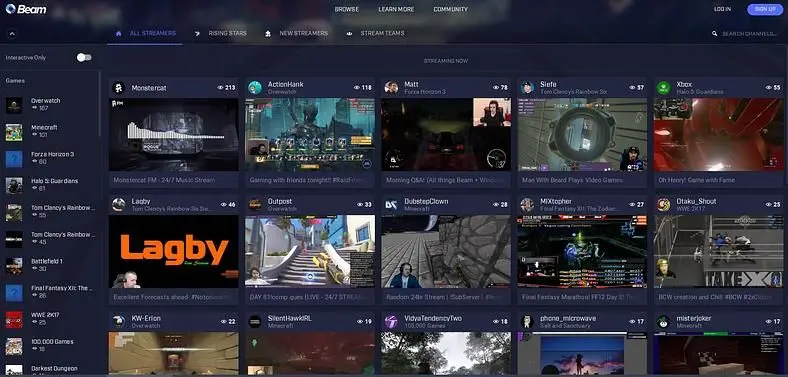Switch to the New Streamers tab

(297, 34)
